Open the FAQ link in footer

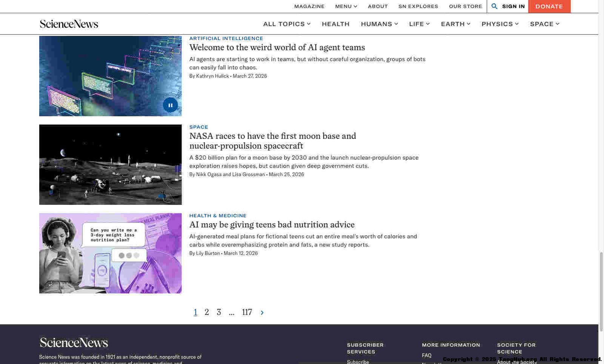(427, 355)
